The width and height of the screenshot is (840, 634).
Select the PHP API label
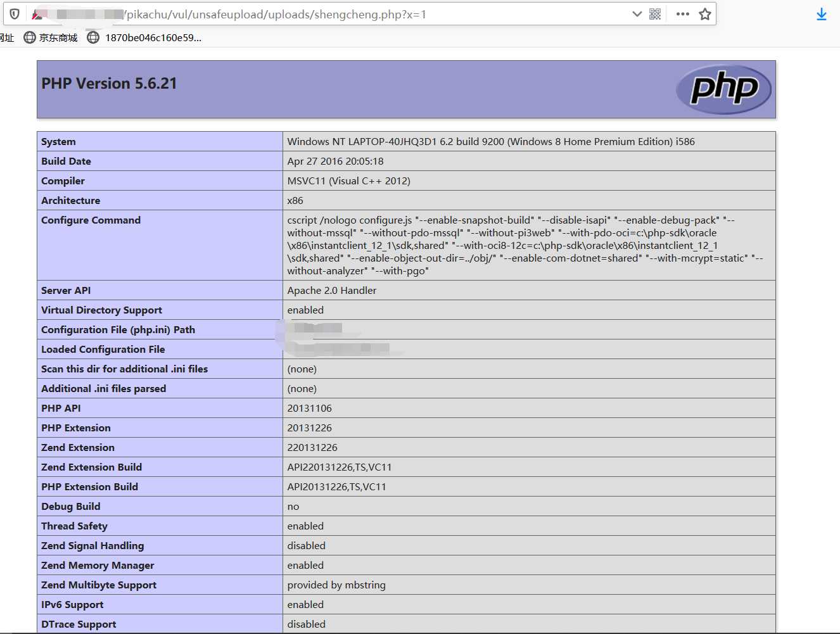pos(61,408)
